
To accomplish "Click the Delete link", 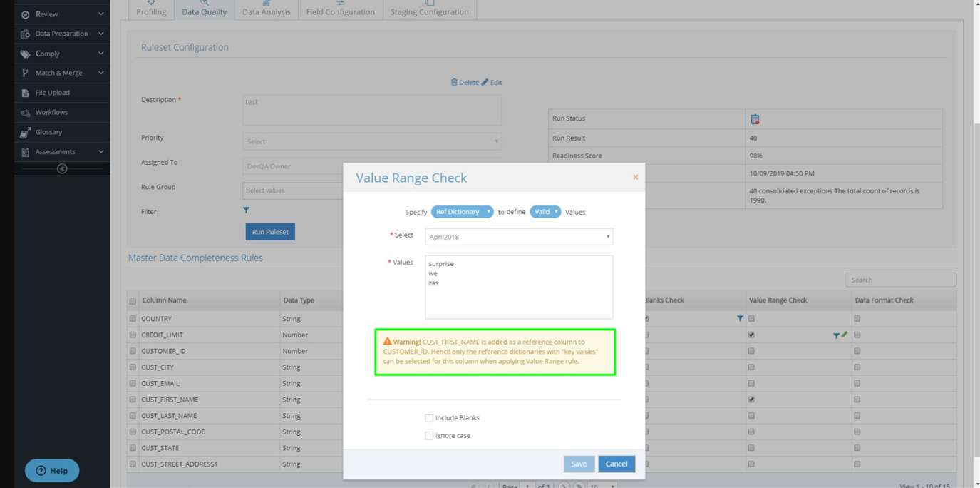I will [x=469, y=82].
